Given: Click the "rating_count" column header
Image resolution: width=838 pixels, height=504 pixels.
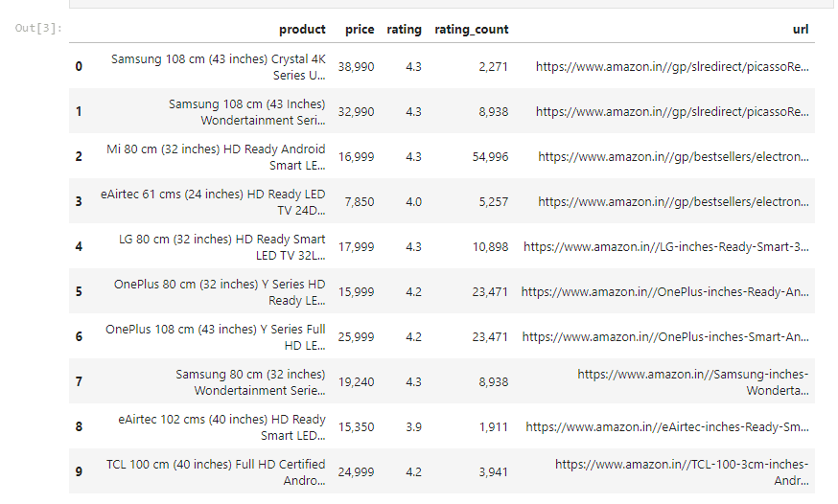Looking at the screenshot, I should click(471, 29).
